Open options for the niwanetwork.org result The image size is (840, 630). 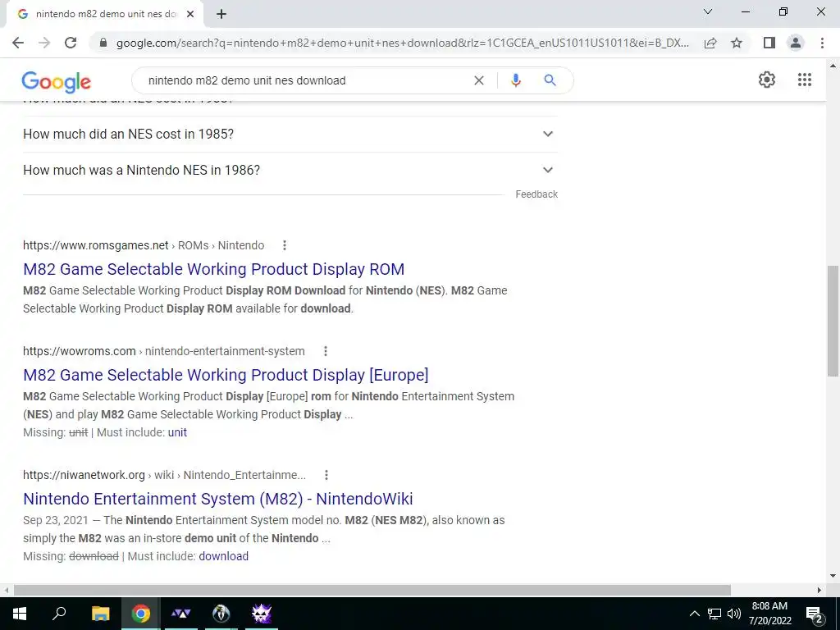click(x=326, y=475)
